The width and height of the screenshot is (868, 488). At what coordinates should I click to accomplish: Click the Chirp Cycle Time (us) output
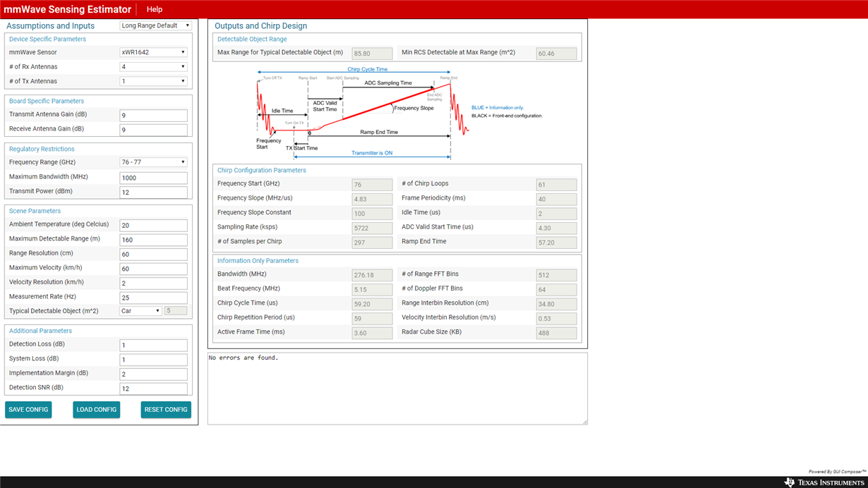pyautogui.click(x=372, y=304)
